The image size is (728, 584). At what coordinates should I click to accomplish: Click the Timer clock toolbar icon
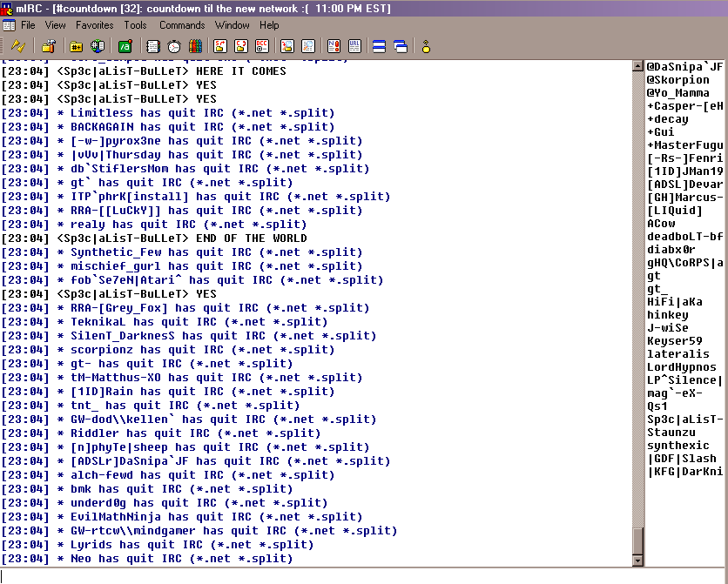[x=174, y=46]
